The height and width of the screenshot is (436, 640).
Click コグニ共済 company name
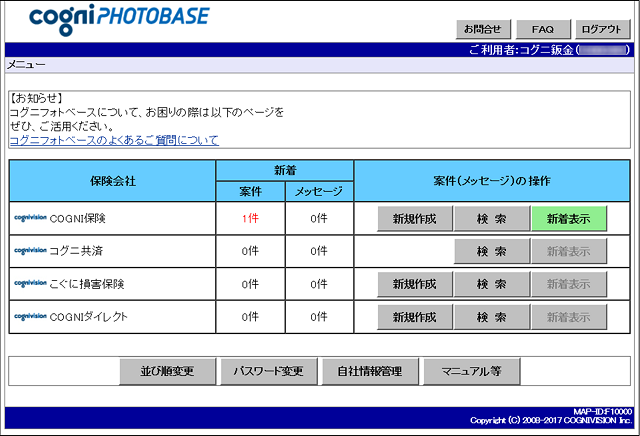coord(76,251)
